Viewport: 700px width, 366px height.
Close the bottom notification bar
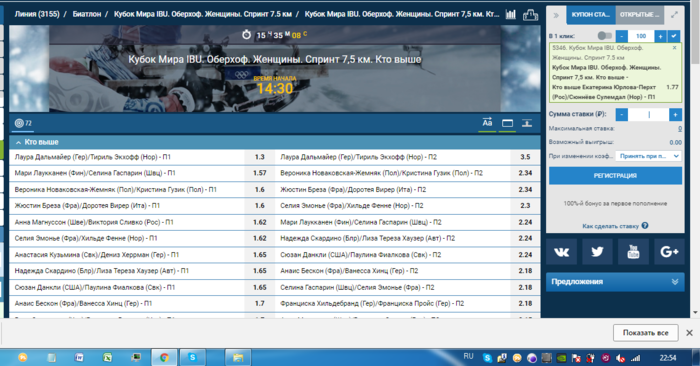coord(689,333)
